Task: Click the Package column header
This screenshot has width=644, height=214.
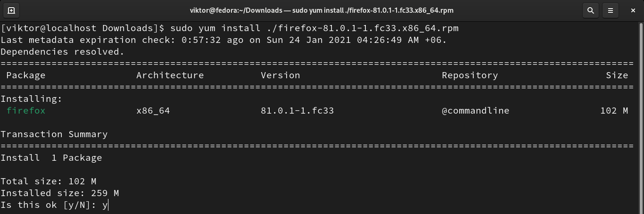Action: pos(26,75)
